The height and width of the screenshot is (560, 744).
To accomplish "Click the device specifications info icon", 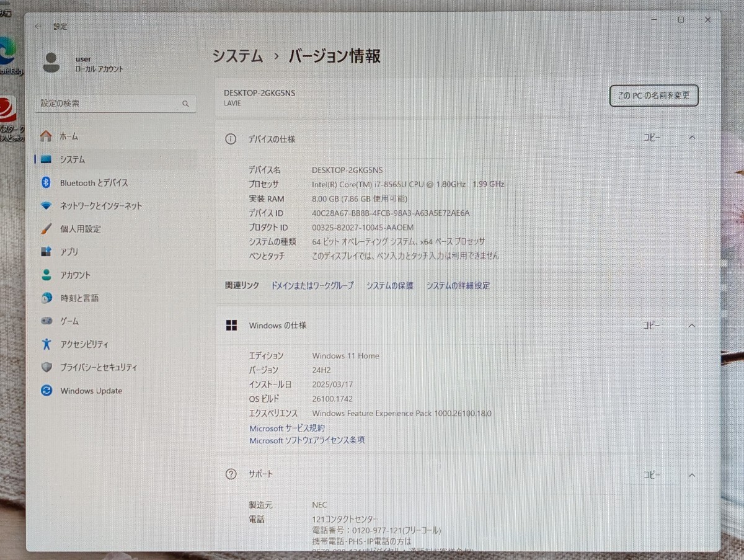I will click(231, 139).
